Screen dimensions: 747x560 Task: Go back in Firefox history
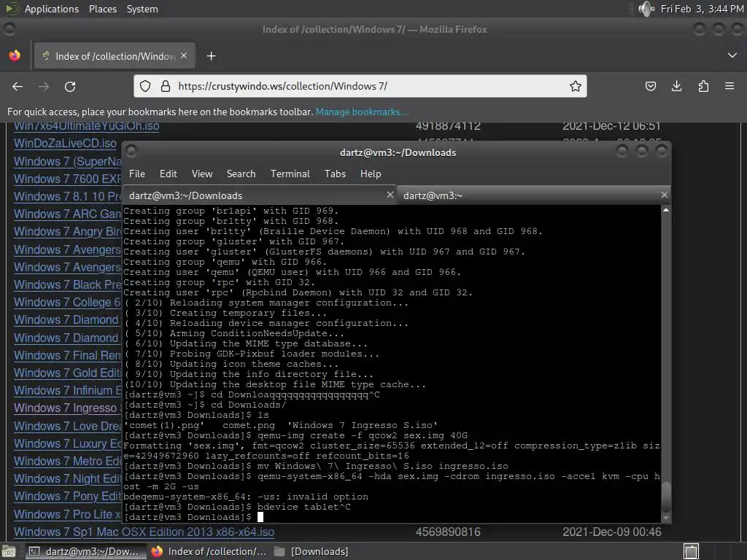(x=18, y=86)
